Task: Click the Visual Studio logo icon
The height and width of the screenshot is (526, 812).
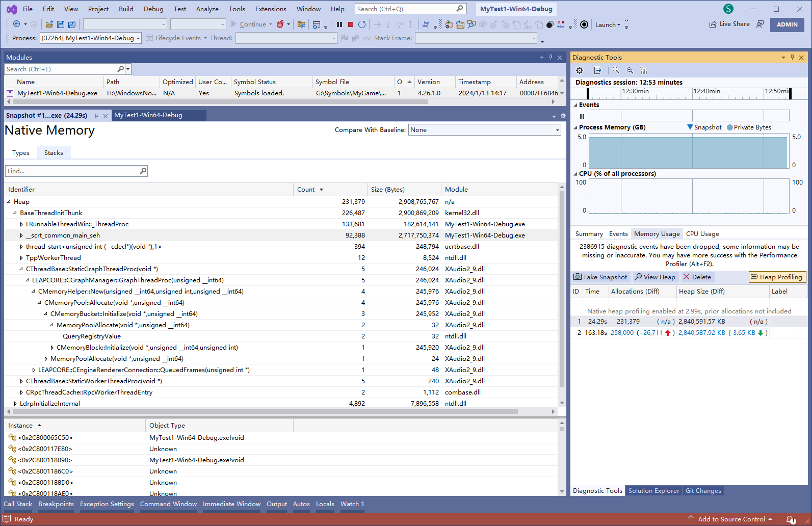Action: click(x=11, y=9)
